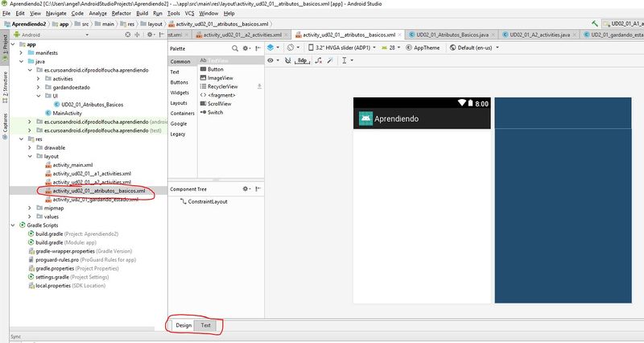644x343 pixels.
Task: Expand the manifests folder
Action: [x=21, y=53]
